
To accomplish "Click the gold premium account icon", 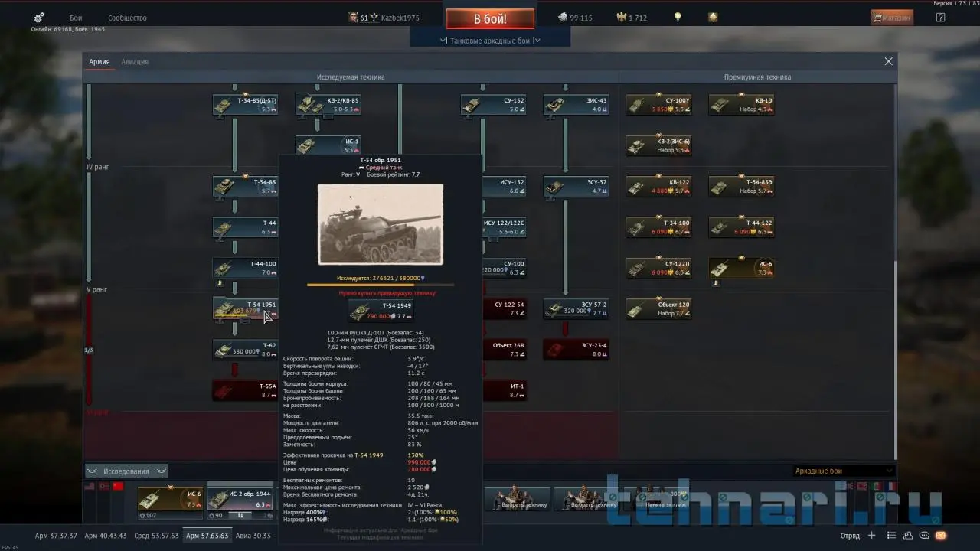I will 713,17.
